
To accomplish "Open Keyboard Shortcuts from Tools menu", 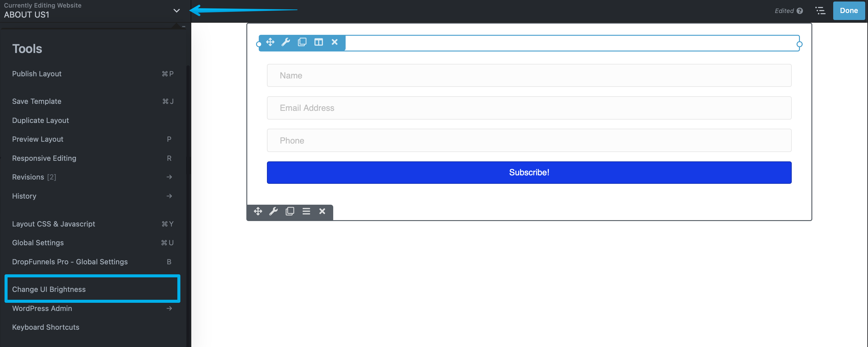I will 93,327.
